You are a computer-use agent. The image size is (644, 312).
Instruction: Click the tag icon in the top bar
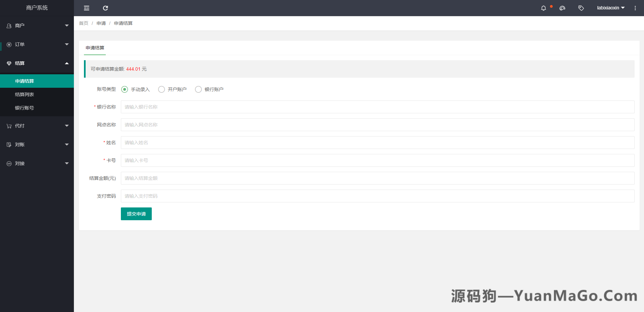click(x=581, y=8)
